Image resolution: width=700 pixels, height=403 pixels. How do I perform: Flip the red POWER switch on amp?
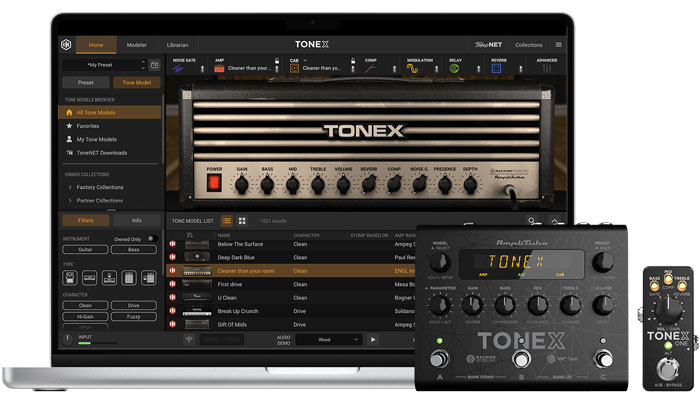[214, 183]
